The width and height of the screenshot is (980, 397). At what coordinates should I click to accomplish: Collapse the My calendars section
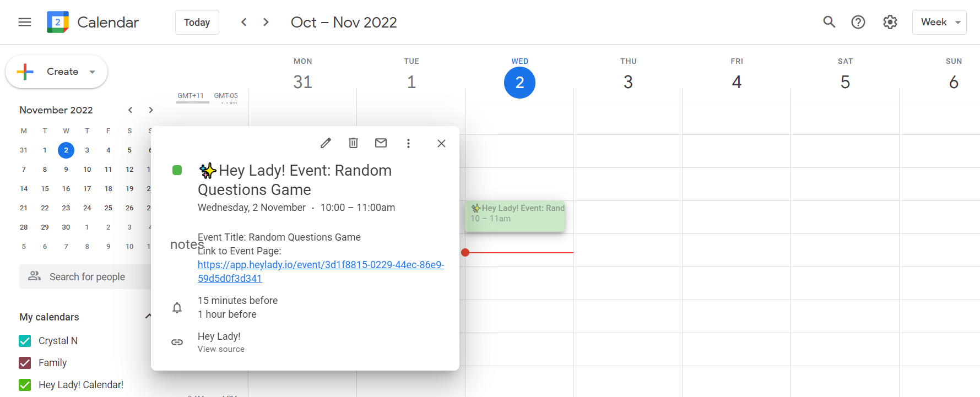coord(148,317)
